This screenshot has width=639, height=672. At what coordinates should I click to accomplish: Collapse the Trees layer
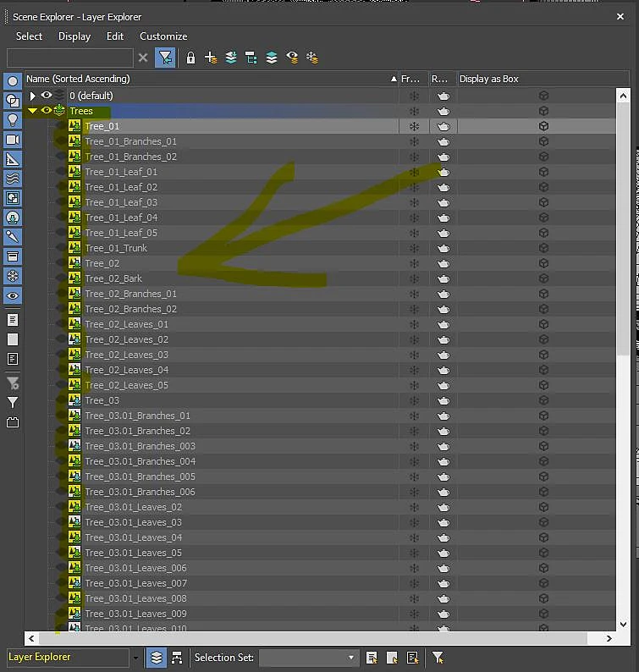click(32, 111)
